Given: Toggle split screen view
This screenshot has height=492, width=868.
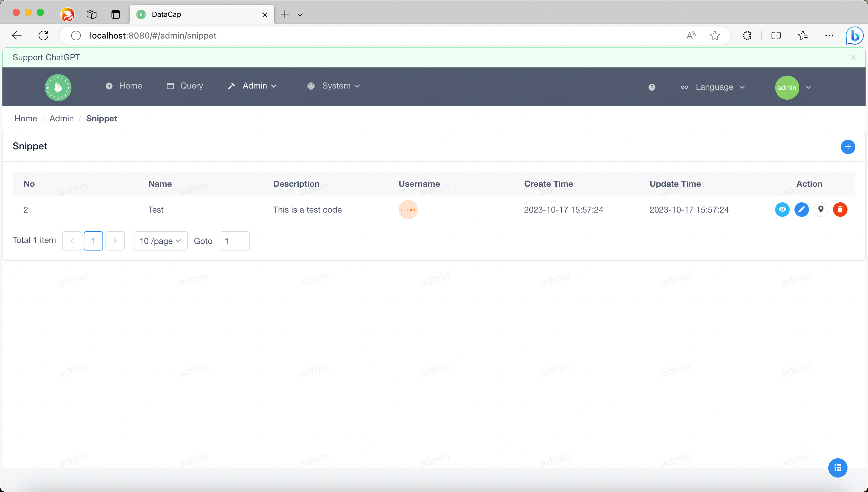Looking at the screenshot, I should tap(776, 36).
